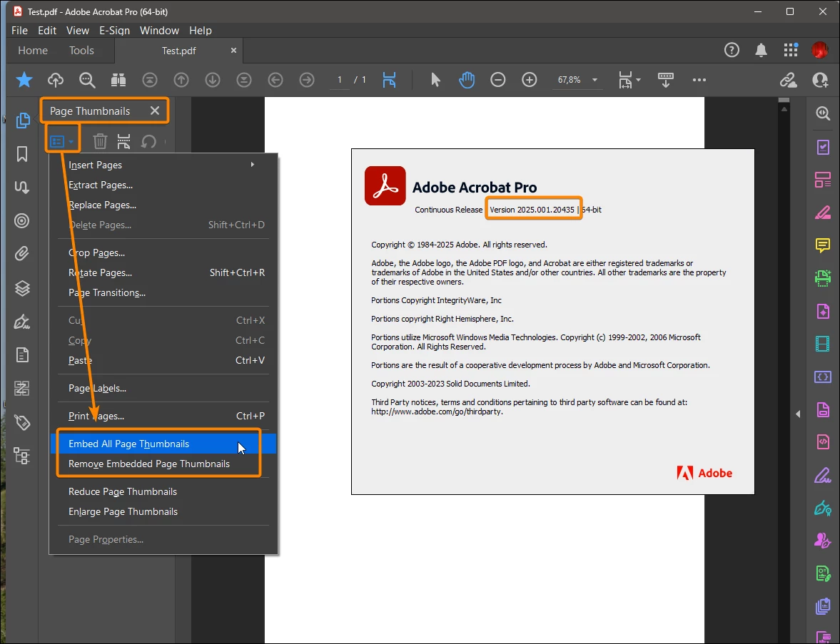Open the help question mark icon
840x644 pixels.
coord(732,51)
